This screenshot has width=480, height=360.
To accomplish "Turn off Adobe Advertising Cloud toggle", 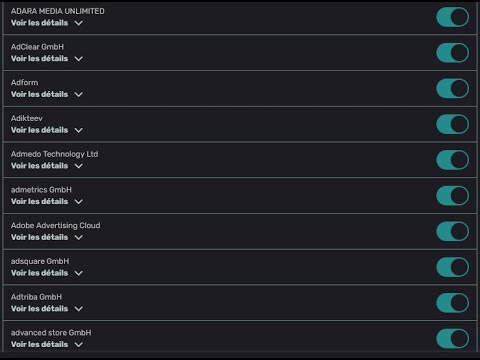I will (452, 231).
